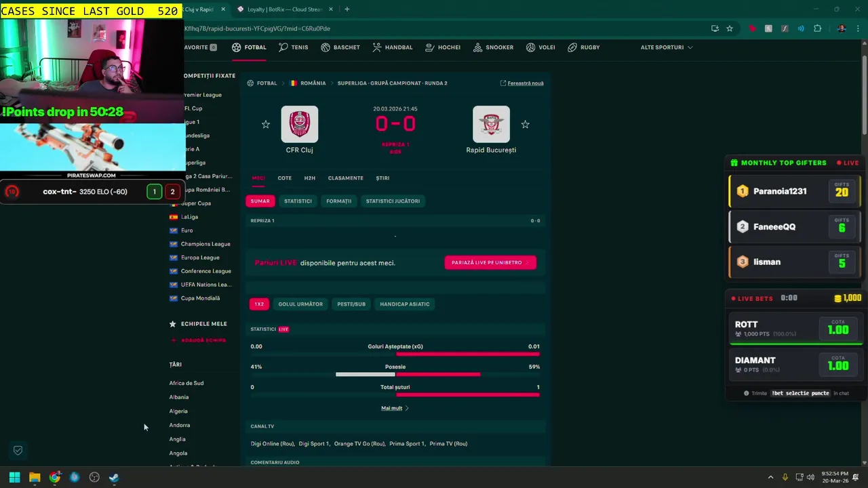Click the CFR Cluj team crest
Screen dimensions: 868x488
tap(299, 124)
